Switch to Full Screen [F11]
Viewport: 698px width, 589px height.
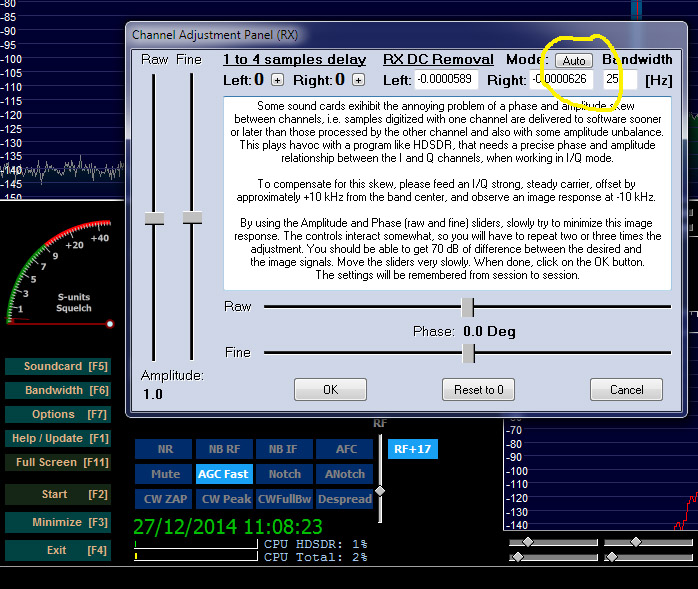click(58, 463)
